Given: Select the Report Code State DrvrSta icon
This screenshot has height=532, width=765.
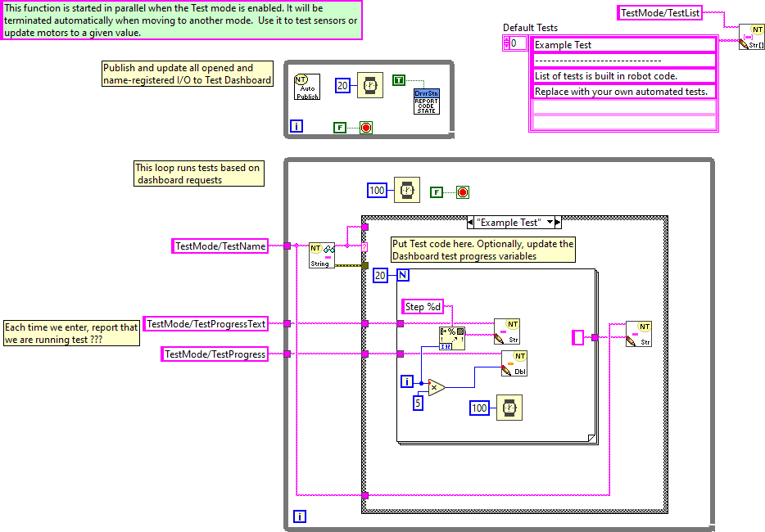Looking at the screenshot, I should click(426, 101).
